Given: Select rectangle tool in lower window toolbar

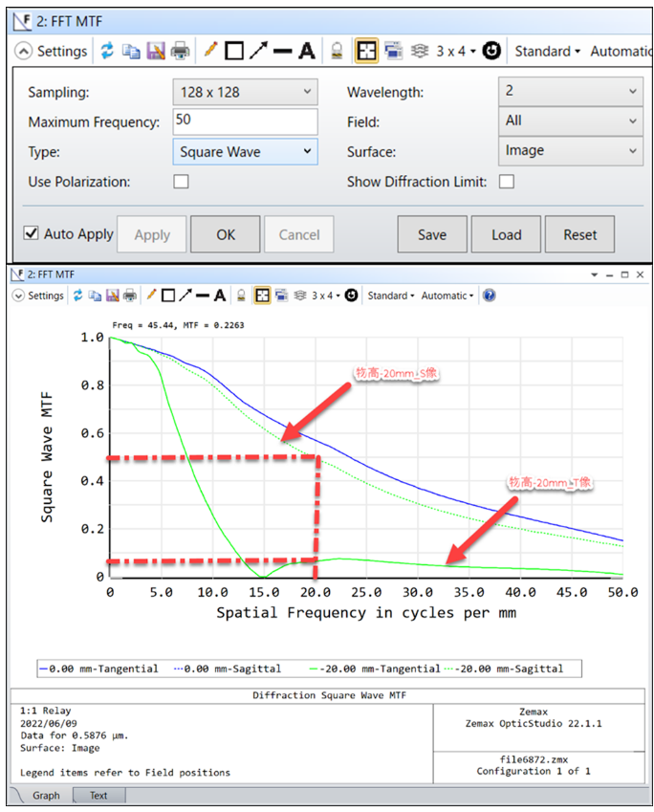Looking at the screenshot, I should click(168, 296).
